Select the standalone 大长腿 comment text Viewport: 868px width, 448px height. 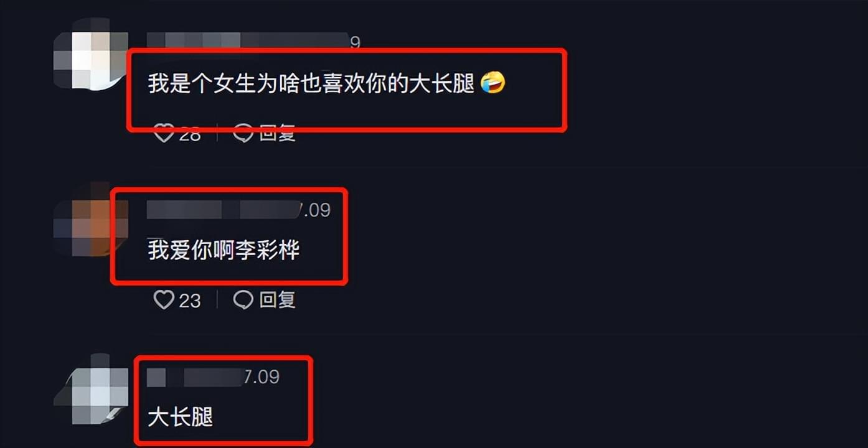[180, 417]
